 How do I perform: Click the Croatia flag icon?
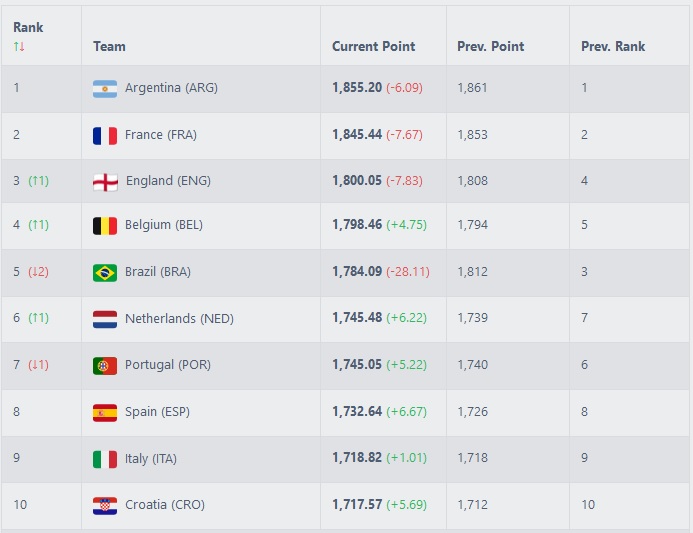coord(105,506)
